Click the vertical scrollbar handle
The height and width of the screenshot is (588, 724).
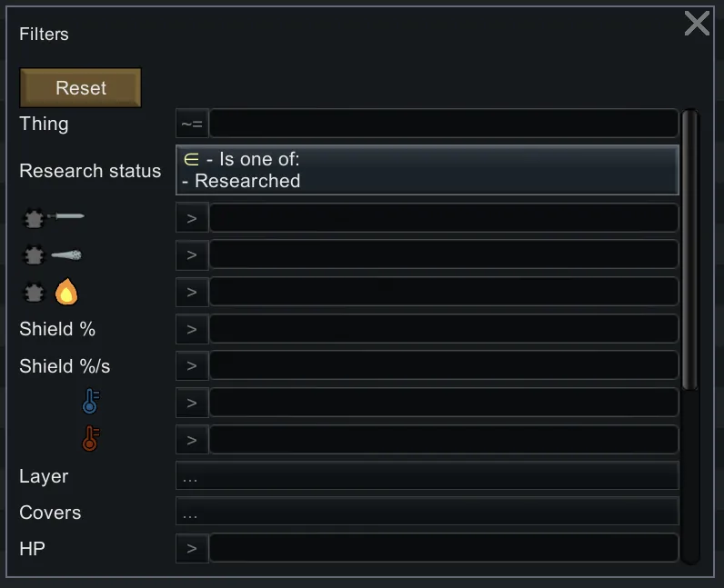pyautogui.click(x=690, y=250)
